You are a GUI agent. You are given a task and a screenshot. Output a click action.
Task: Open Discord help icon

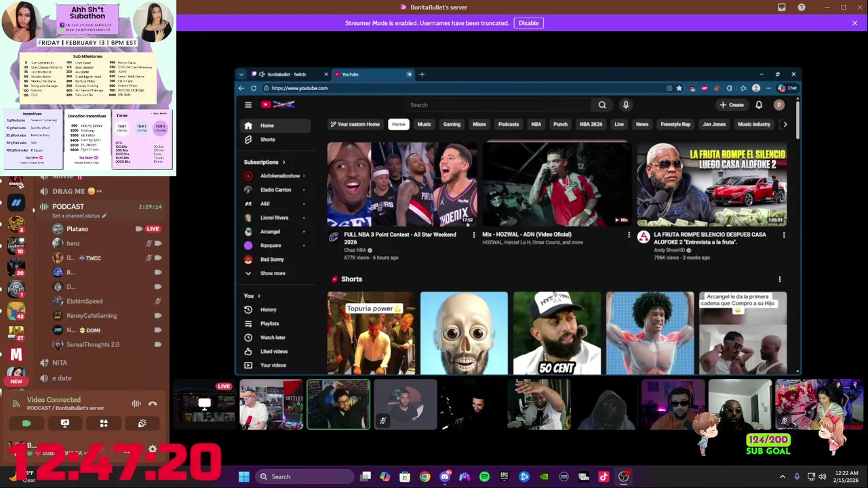(802, 7)
